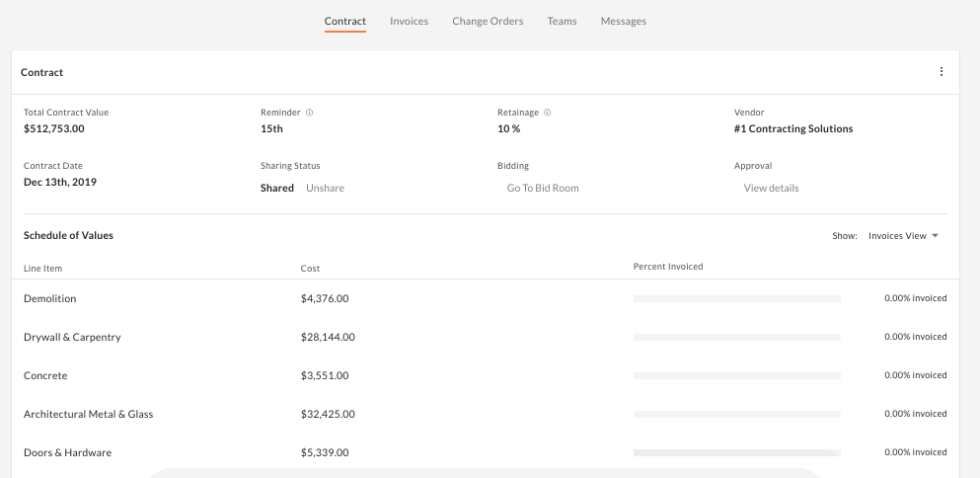This screenshot has width=980, height=478.
Task: Click the 15th reminder value
Action: [x=271, y=129]
